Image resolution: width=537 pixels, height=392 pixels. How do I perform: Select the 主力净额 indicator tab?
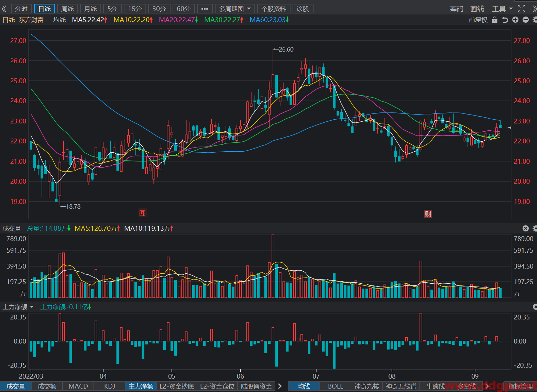point(141,386)
